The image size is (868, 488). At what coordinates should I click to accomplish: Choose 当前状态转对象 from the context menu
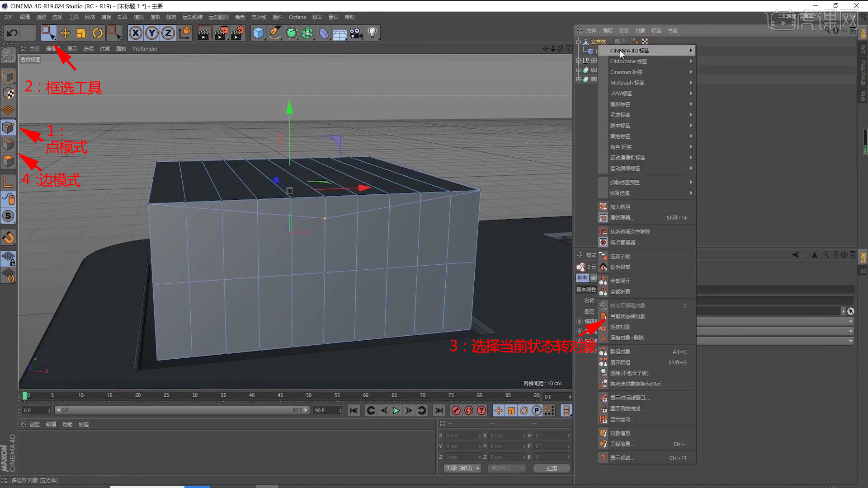click(x=627, y=316)
